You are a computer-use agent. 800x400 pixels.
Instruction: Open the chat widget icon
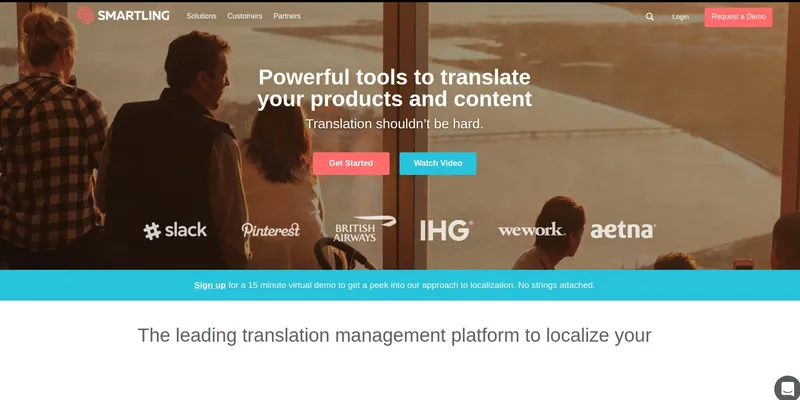click(787, 387)
